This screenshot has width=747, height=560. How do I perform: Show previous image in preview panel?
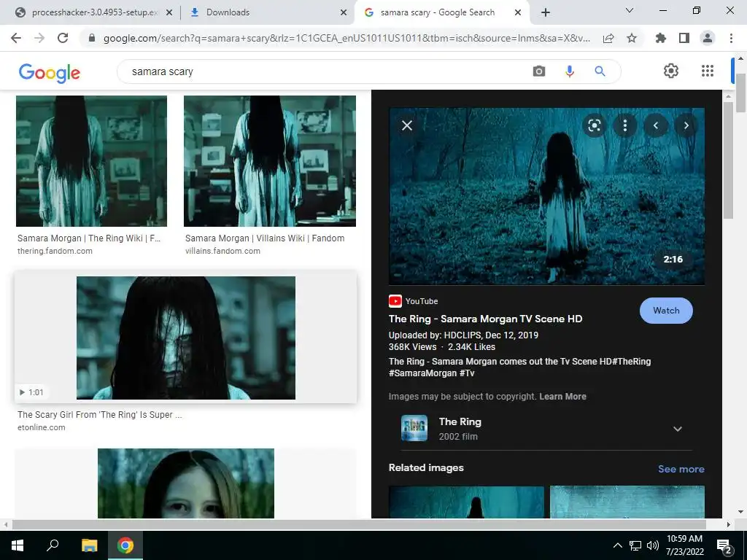(x=656, y=125)
